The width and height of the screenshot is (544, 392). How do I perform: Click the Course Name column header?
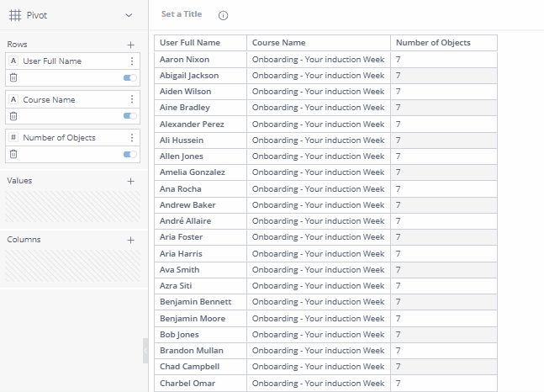(x=319, y=43)
